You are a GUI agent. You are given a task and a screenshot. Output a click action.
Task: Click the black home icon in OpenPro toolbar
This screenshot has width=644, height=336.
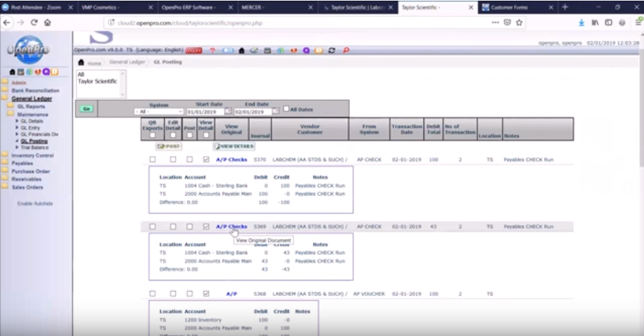tap(242, 50)
